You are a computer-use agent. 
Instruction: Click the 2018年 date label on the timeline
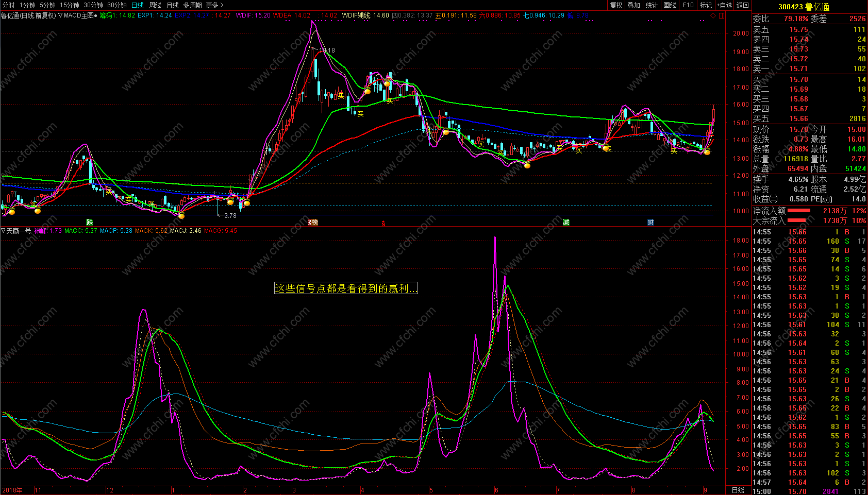[x=12, y=490]
